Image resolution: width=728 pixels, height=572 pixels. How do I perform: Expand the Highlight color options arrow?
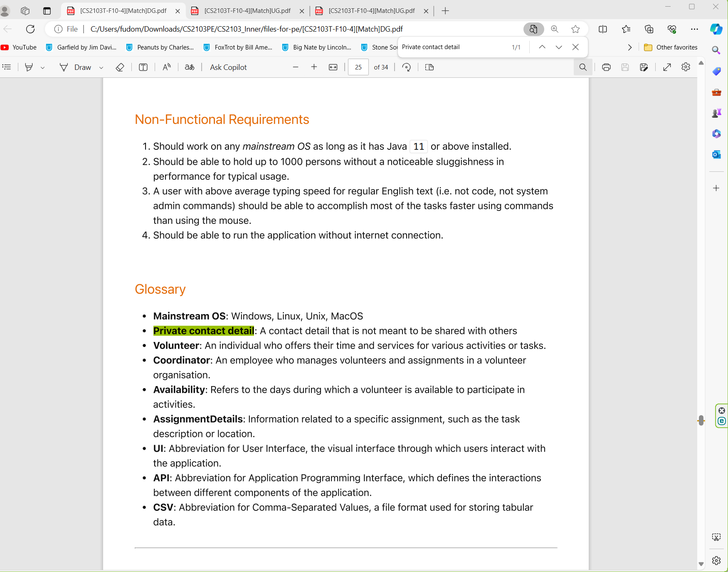[42, 67]
